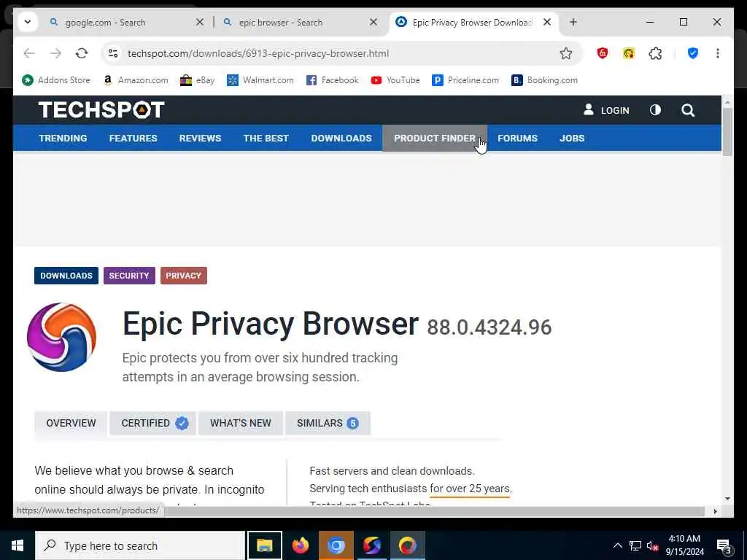The height and width of the screenshot is (560, 747).
Task: Open the browser three-dot menu
Action: pos(718,53)
